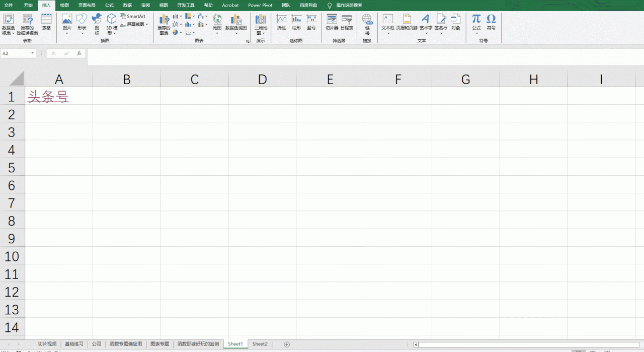Switch to sheet 切片视频
The width and height of the screenshot is (644, 352).
tap(47, 344)
